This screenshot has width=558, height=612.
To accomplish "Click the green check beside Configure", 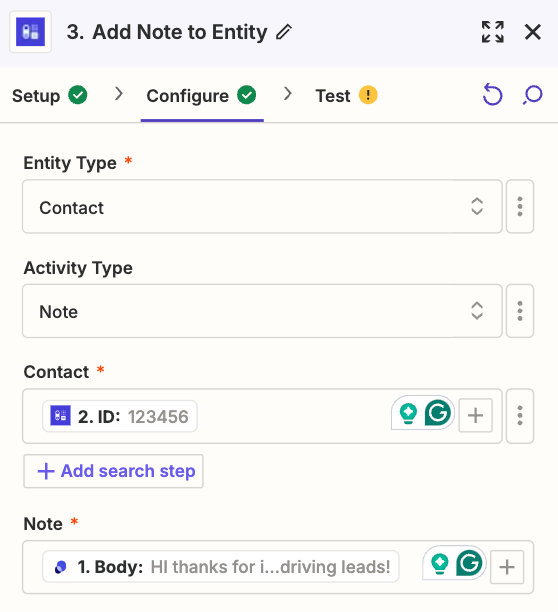I will click(247, 95).
